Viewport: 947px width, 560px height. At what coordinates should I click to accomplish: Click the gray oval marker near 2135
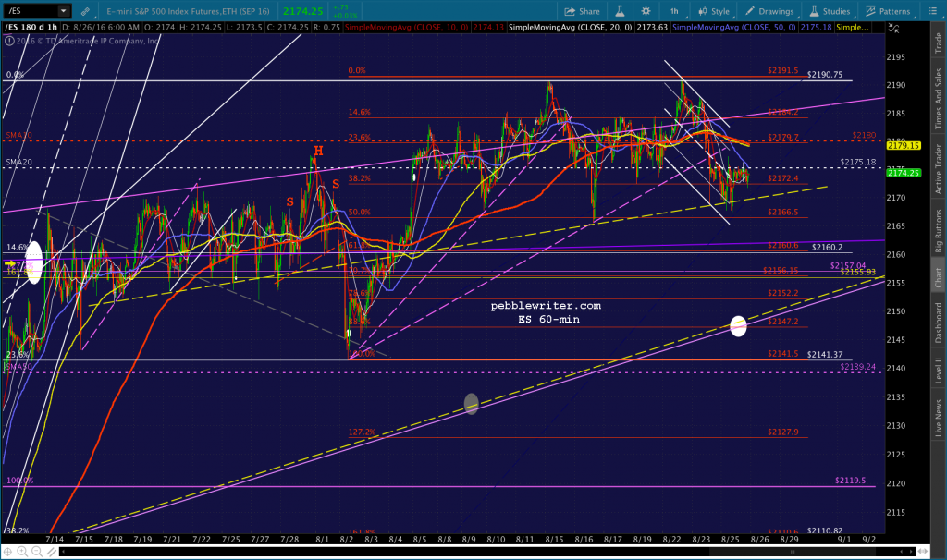(x=471, y=404)
